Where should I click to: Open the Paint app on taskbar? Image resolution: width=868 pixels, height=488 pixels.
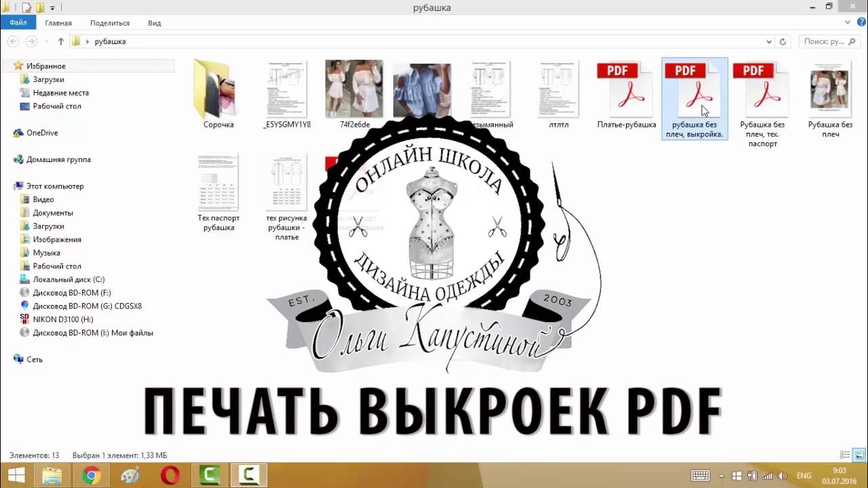click(x=130, y=475)
